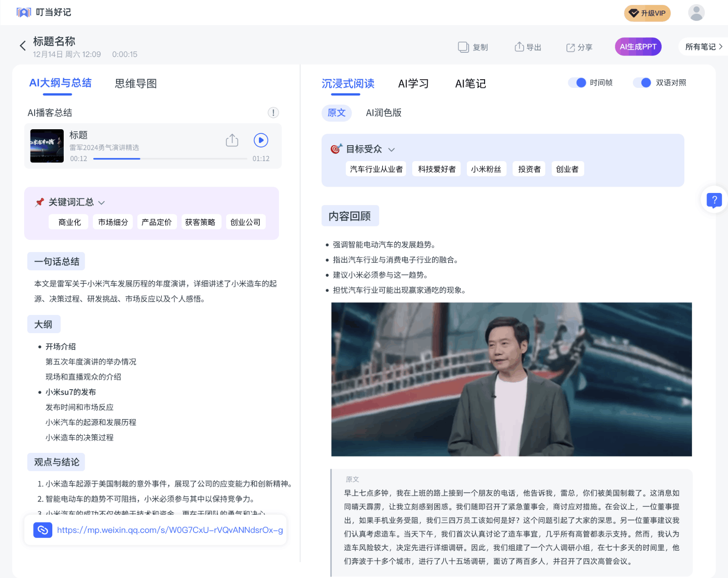728x578 pixels.
Task: Click the 开场介绍 outline item
Action: 61,346
